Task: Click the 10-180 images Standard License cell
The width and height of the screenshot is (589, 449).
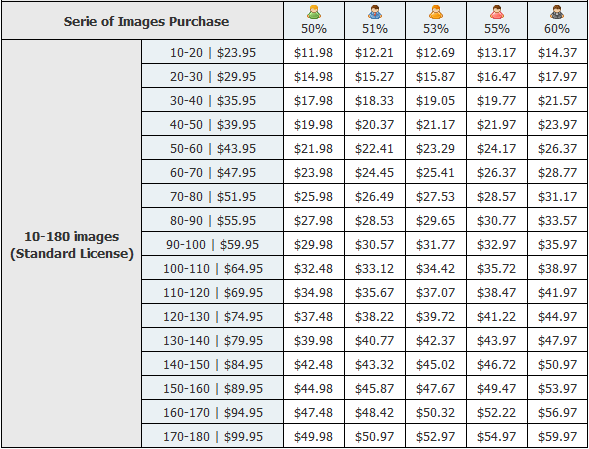Action: coord(71,244)
